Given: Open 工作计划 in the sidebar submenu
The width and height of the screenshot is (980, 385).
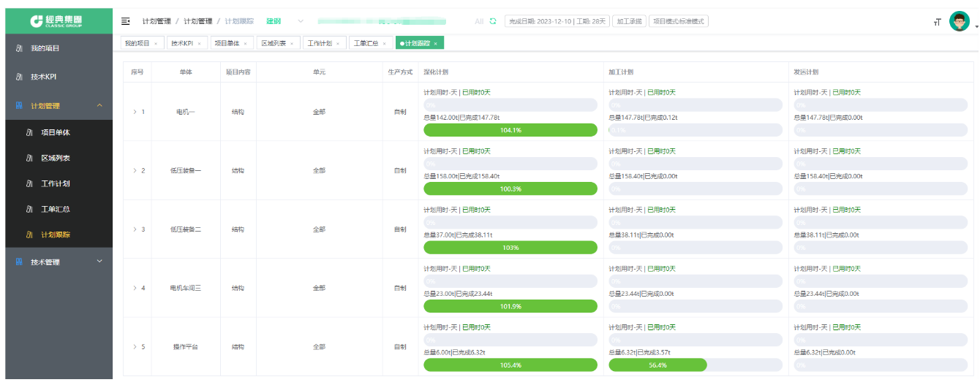Looking at the screenshot, I should coord(59,183).
